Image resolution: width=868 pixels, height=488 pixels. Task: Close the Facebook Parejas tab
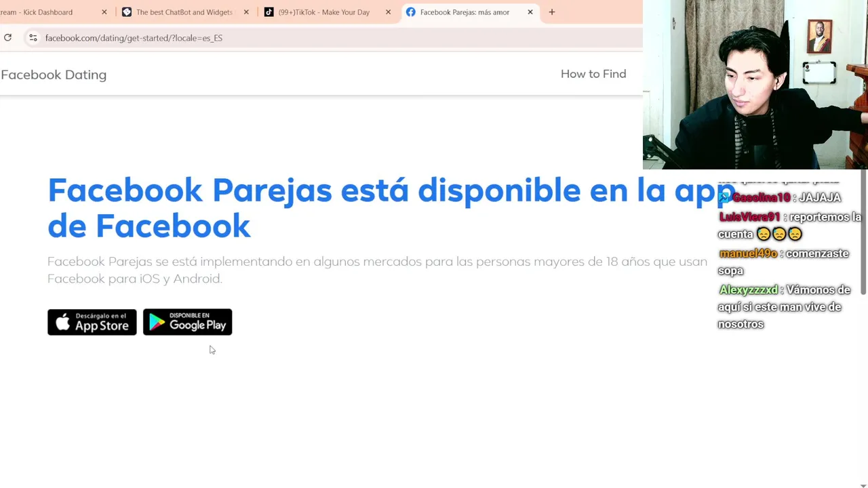click(530, 12)
